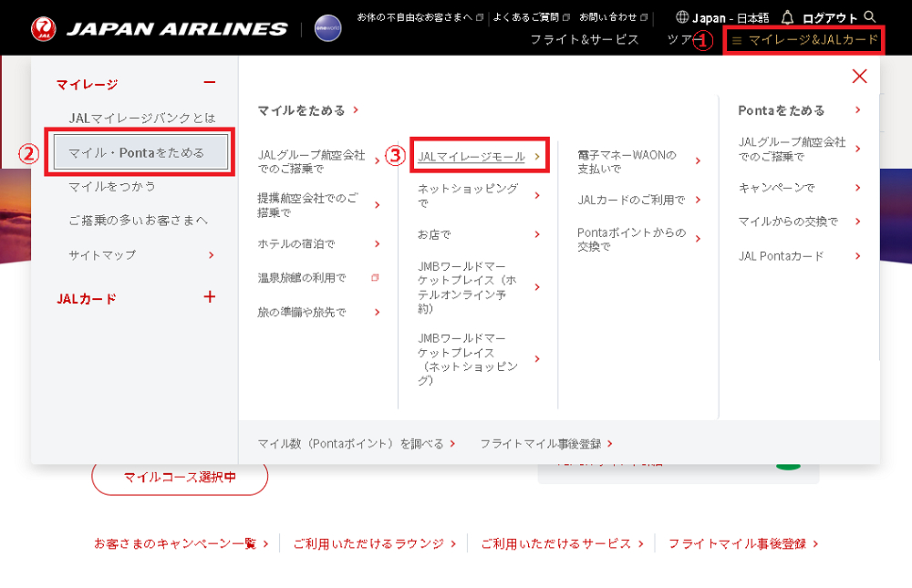Open サイトマップ sidebar item
912x588 pixels.
(141, 254)
